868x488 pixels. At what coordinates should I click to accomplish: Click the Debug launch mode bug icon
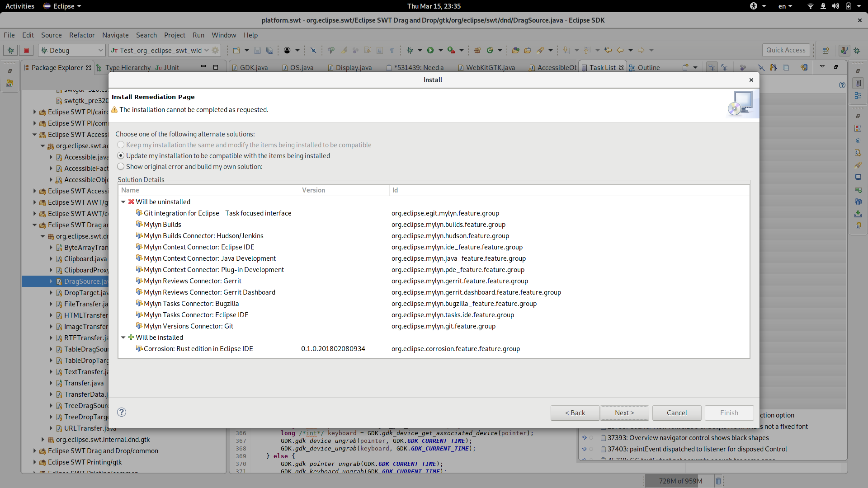tap(11, 50)
